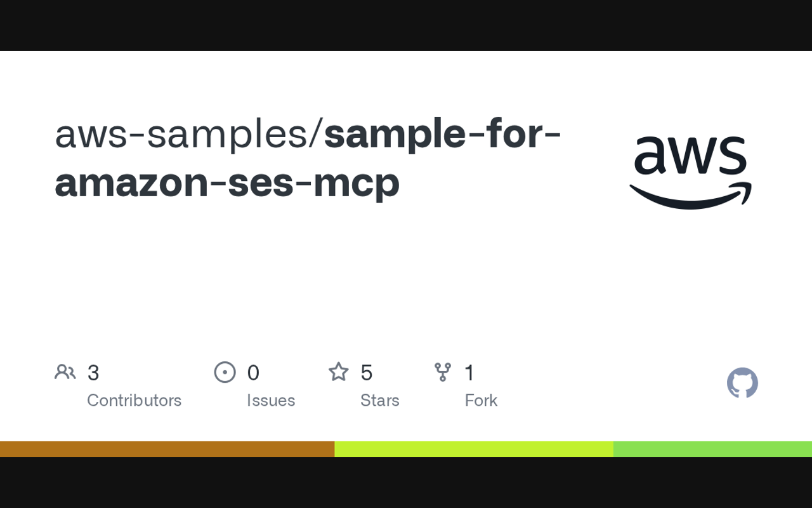Select the issues count "0"
812x508 pixels.
click(253, 373)
